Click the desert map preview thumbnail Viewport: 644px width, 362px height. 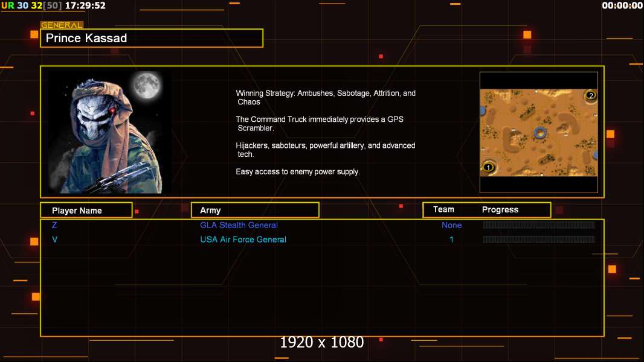538,132
